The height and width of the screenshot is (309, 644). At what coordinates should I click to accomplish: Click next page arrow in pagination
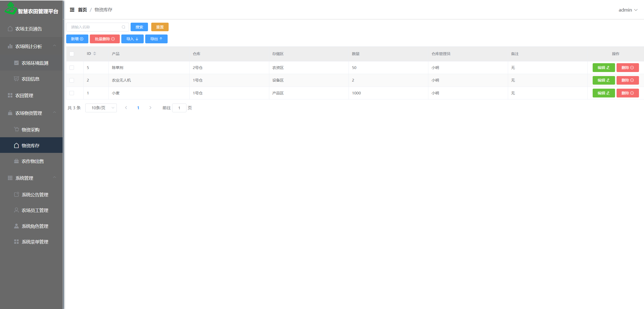[150, 108]
